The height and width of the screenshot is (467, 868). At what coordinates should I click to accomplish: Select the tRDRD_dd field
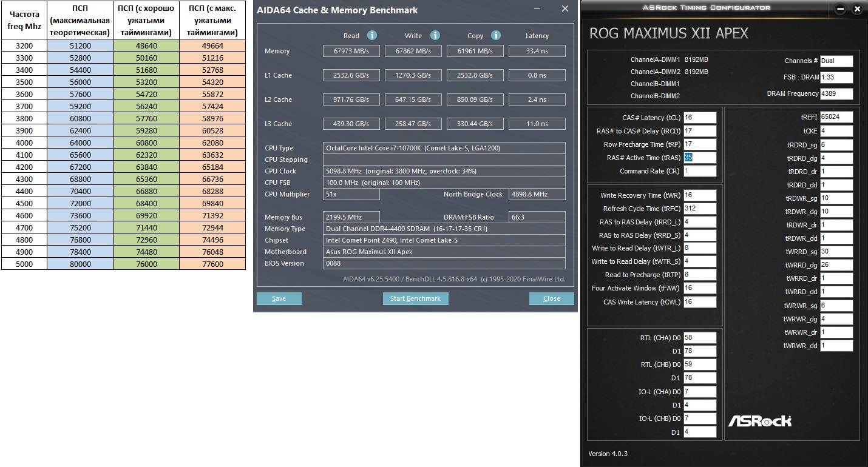(x=836, y=185)
